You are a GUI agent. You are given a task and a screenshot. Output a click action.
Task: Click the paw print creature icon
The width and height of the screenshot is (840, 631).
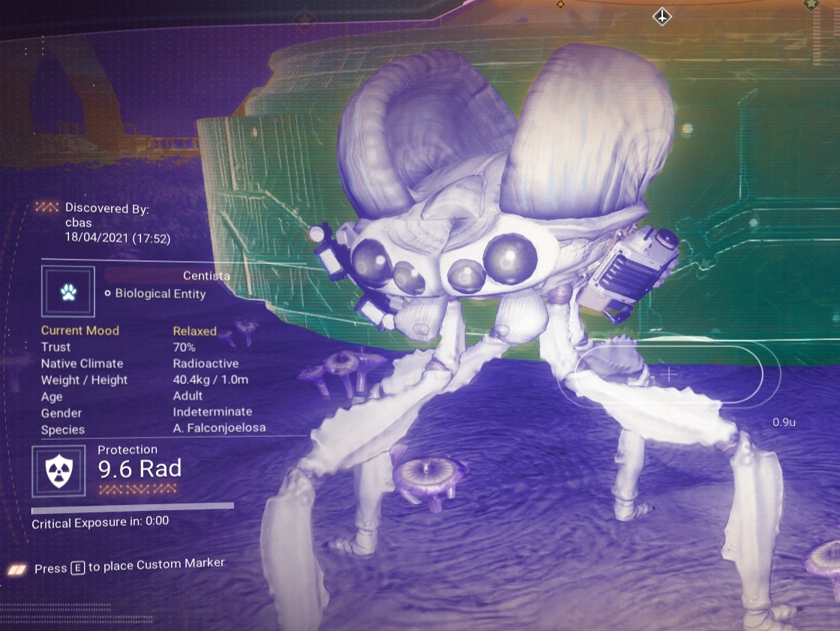click(x=68, y=292)
